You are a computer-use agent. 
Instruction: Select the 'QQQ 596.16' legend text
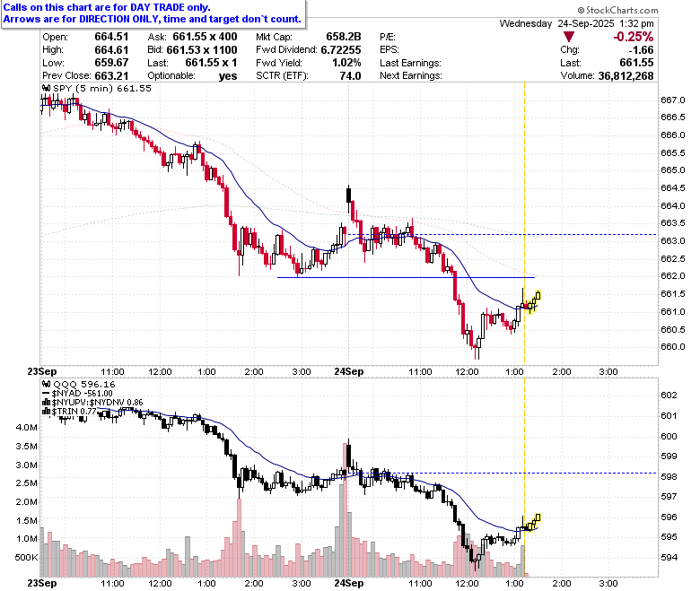click(84, 384)
